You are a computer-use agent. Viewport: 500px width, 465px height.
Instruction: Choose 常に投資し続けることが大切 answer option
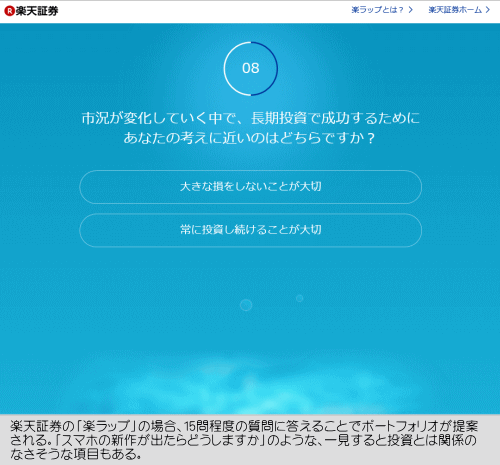pos(251,230)
